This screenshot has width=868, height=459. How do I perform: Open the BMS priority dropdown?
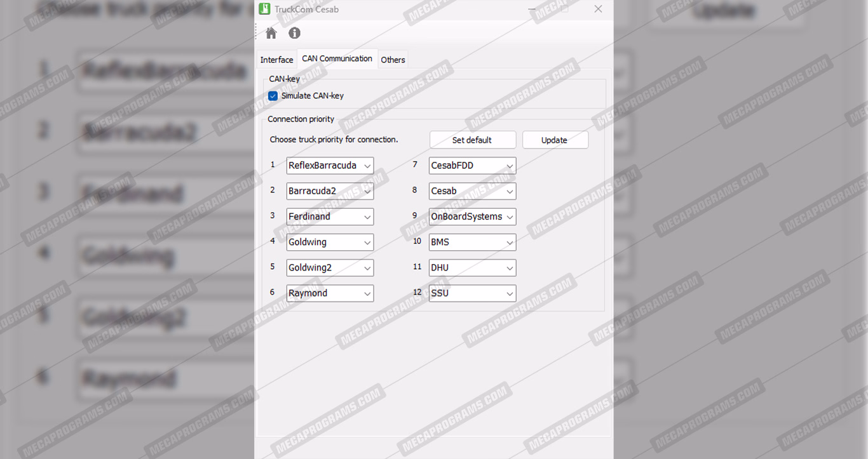click(472, 242)
